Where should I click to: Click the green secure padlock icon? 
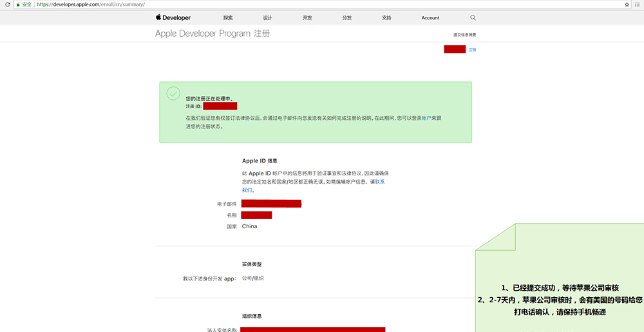18,4
